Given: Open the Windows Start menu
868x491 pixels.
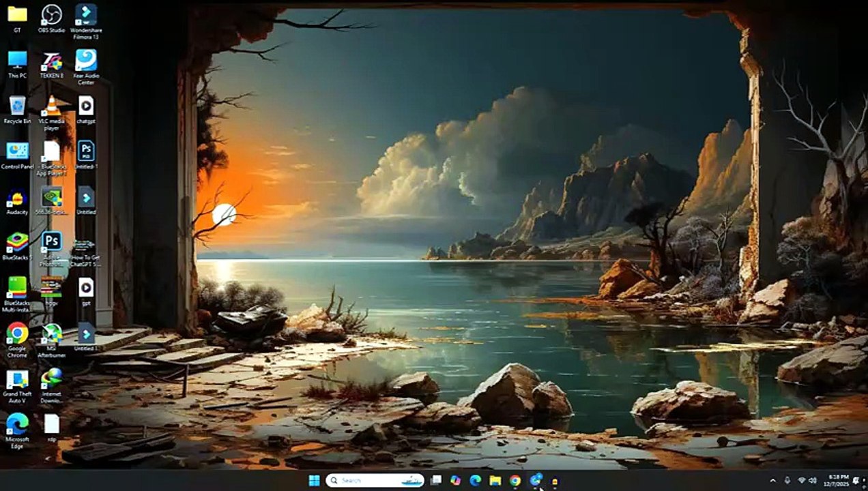Looking at the screenshot, I should tap(314, 481).
